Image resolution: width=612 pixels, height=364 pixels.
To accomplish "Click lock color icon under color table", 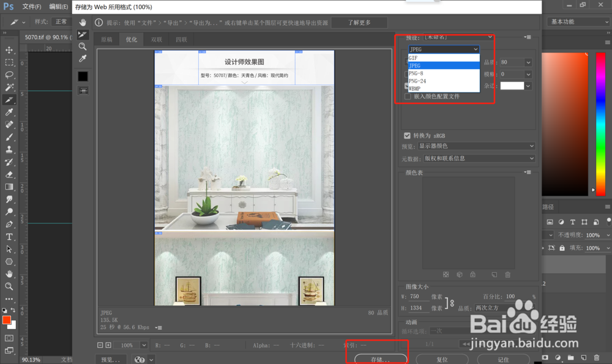I will point(472,275).
